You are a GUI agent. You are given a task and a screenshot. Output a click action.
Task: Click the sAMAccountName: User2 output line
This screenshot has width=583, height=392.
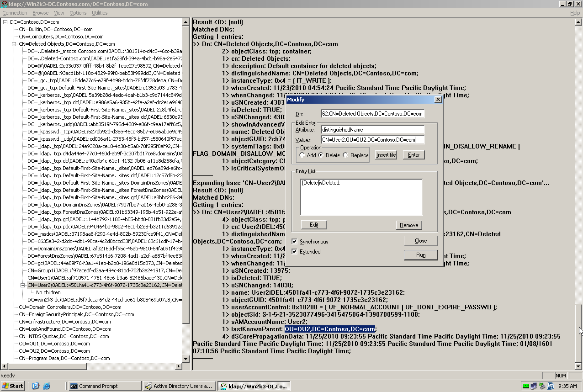[x=264, y=322]
